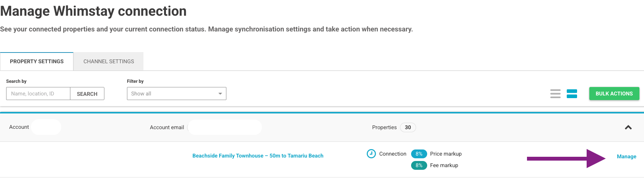Open Beachside Family Townhouse property link
This screenshot has width=644, height=179.
pyautogui.click(x=258, y=156)
